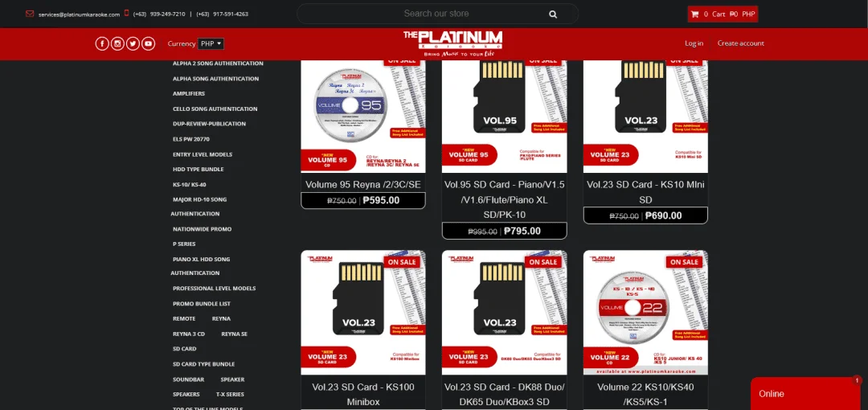Screen dimensions: 868x410
Task: Open Vol.23 KS100 Minibox product image
Action: (x=363, y=313)
